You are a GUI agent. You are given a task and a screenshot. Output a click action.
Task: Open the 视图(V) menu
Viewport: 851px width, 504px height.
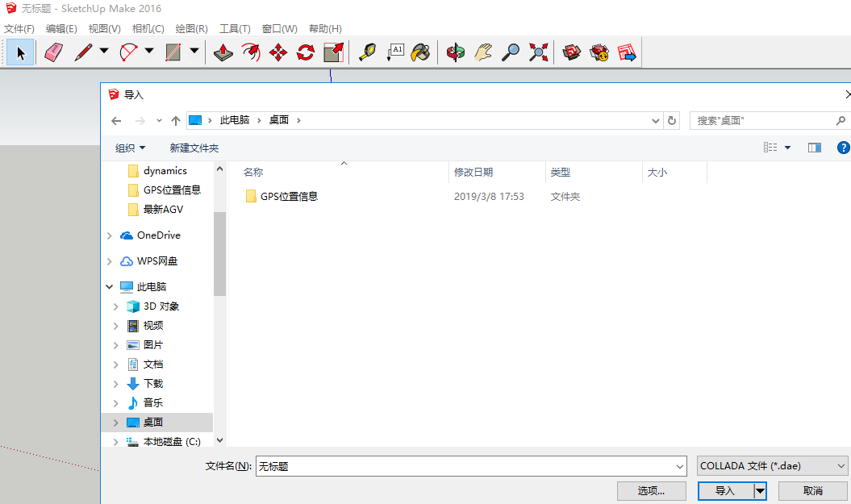tap(104, 29)
